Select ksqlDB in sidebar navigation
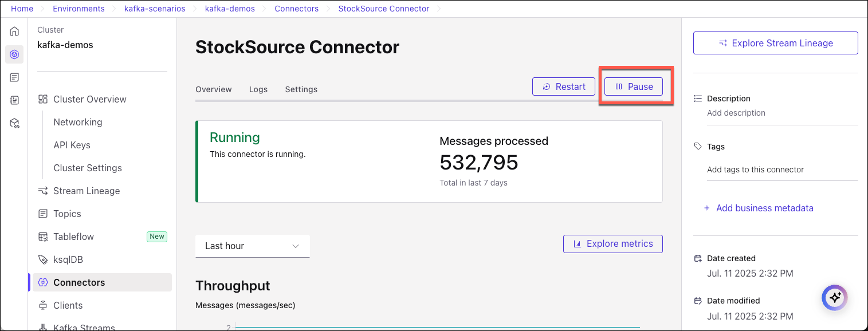 tap(68, 259)
